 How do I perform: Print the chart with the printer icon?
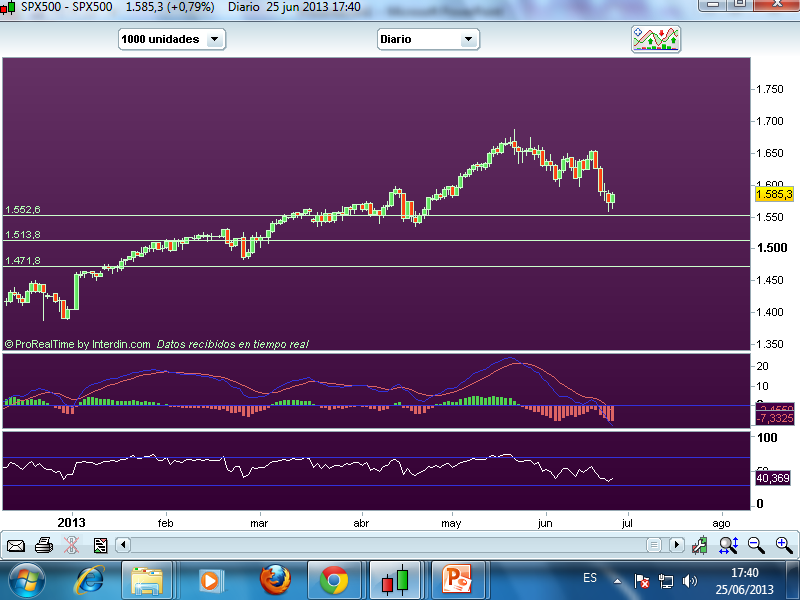[x=44, y=545]
